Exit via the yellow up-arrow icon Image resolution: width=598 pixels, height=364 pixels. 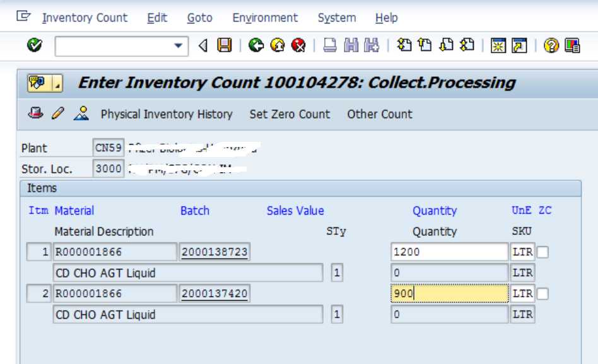pyautogui.click(x=278, y=45)
